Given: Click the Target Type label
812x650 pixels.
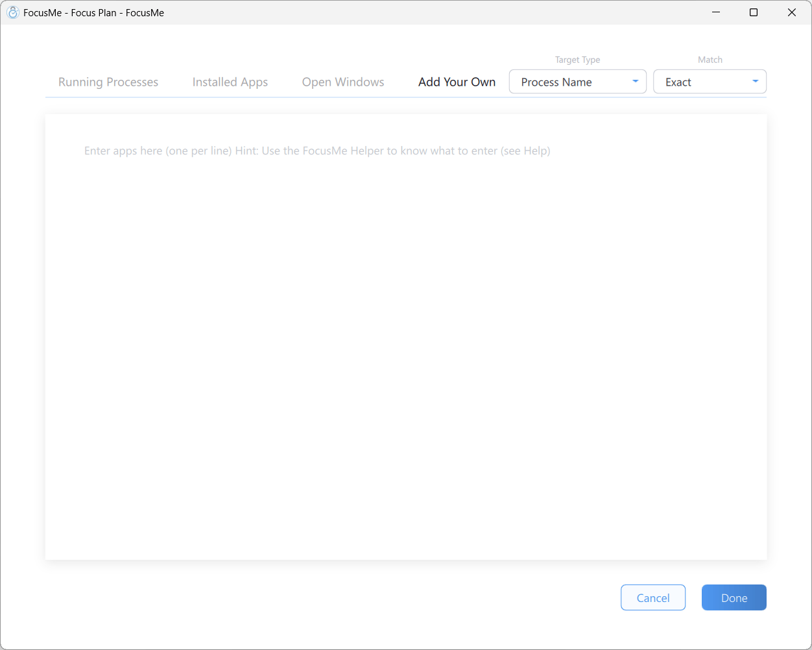Looking at the screenshot, I should coord(578,60).
